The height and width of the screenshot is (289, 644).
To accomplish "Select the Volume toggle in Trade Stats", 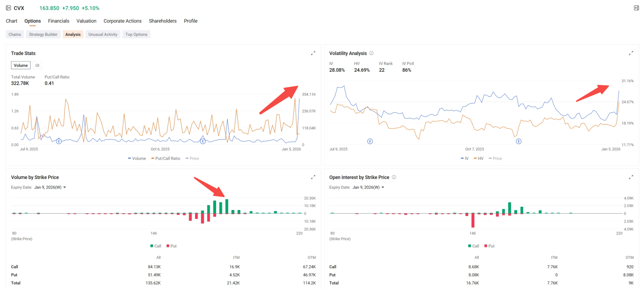I will (21, 65).
